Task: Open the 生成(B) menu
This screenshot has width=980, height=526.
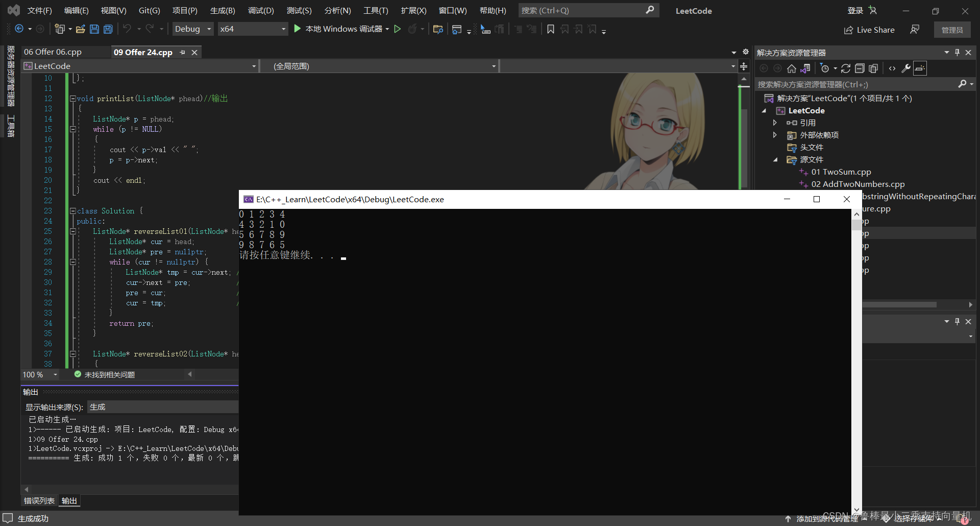Action: coord(223,11)
